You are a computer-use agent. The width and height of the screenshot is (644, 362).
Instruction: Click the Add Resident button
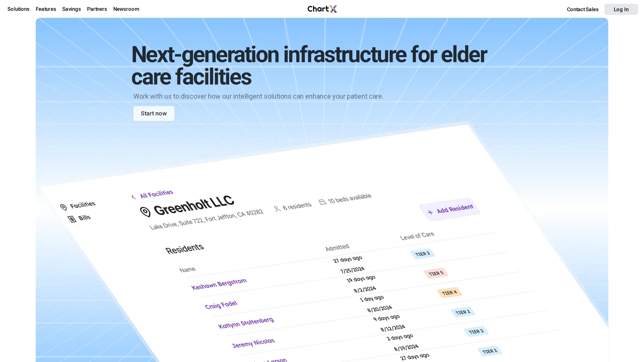[450, 209]
